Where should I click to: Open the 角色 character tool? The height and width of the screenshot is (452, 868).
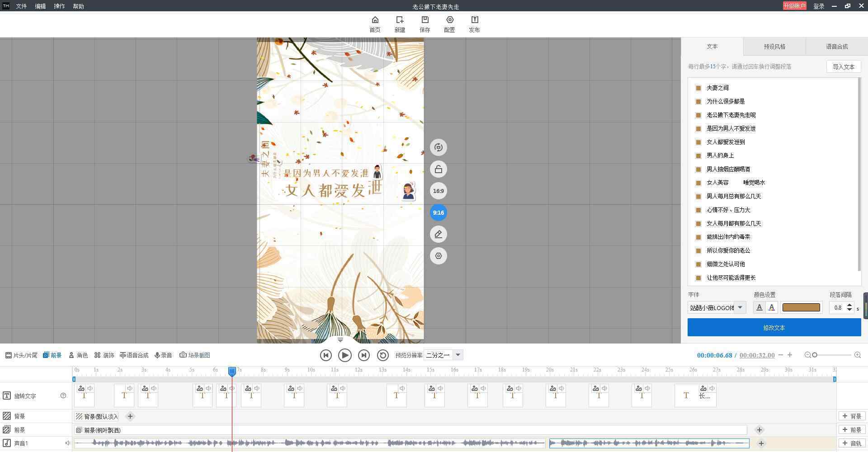click(78, 355)
